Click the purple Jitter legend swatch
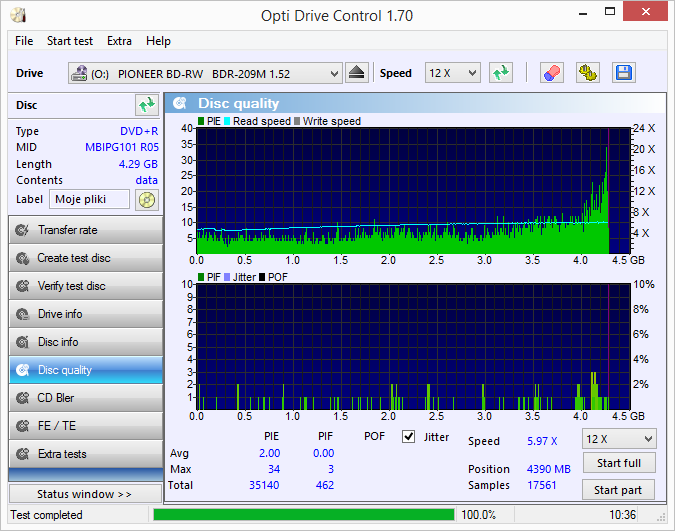 [x=227, y=277]
